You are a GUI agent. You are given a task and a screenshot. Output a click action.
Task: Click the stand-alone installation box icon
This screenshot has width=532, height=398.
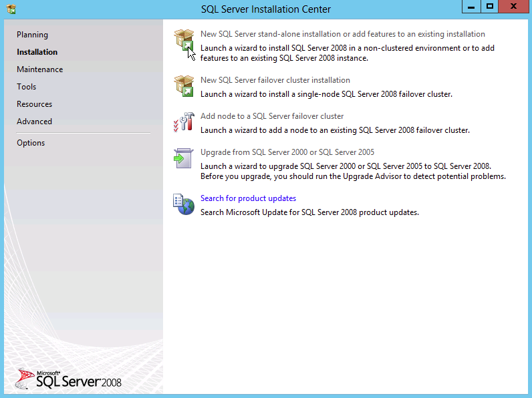pos(184,40)
